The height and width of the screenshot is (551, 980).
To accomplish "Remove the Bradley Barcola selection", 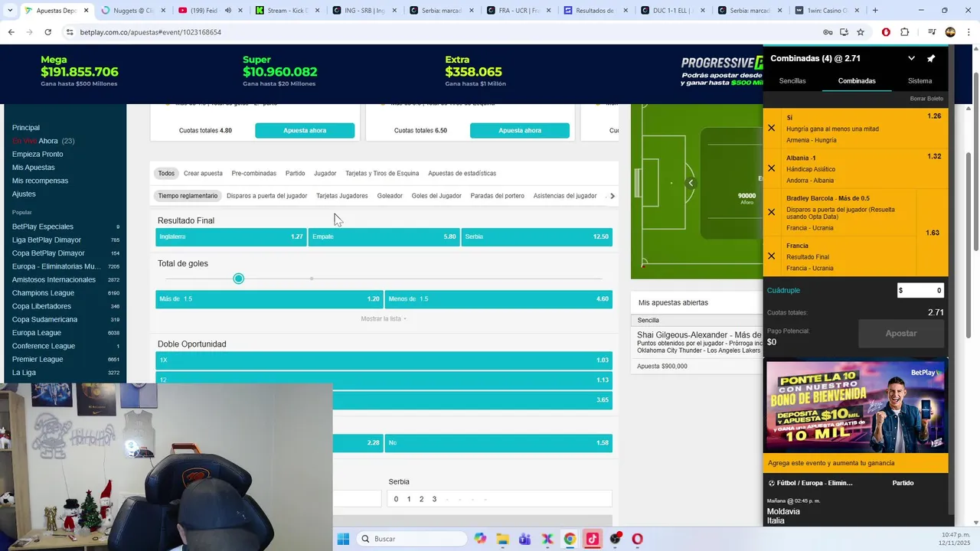I will 771,212.
